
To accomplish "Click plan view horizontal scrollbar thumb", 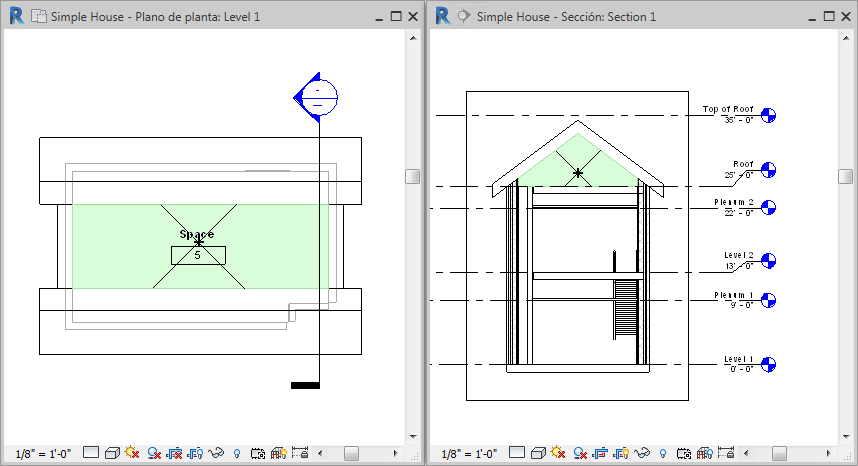I will 351,453.
